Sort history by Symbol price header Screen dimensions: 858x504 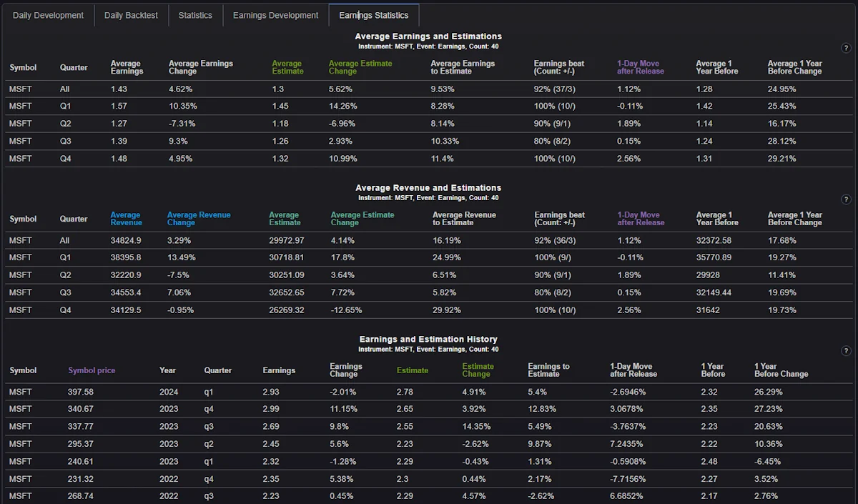coord(92,370)
